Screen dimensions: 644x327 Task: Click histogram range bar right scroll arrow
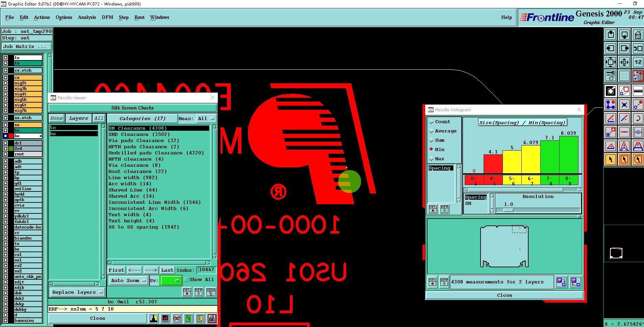[579, 190]
